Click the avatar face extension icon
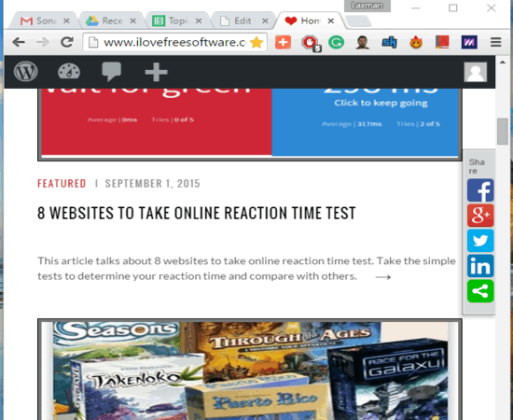 [363, 42]
